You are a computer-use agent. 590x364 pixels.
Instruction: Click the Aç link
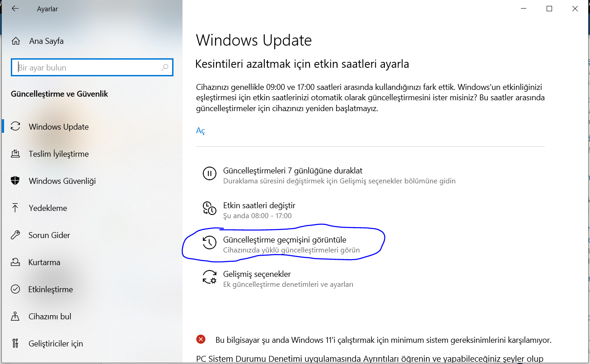[x=201, y=131]
